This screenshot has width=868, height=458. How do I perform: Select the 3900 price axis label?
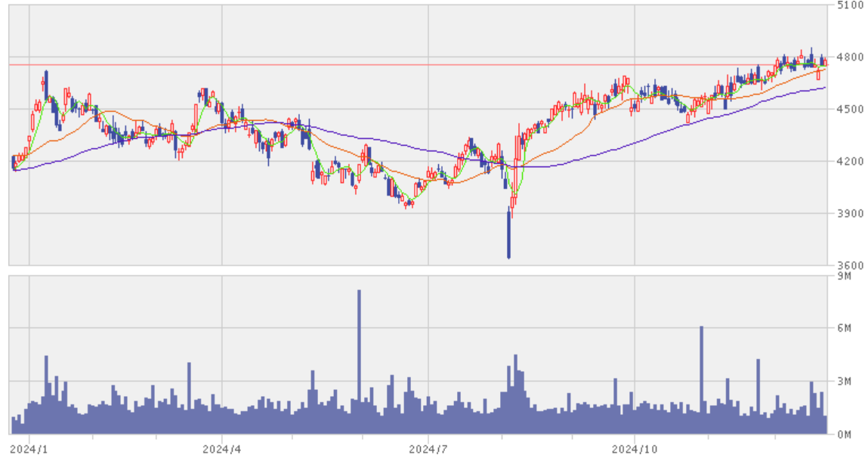click(851, 213)
